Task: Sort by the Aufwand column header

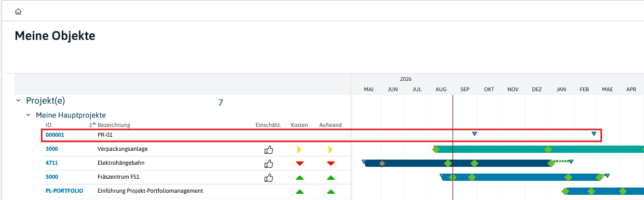Action: pyautogui.click(x=331, y=125)
